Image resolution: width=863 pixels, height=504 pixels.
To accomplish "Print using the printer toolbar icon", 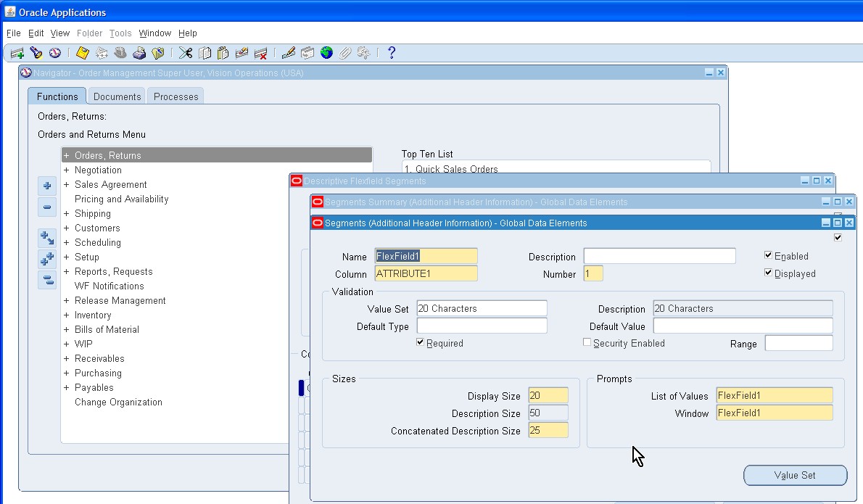I will [139, 53].
